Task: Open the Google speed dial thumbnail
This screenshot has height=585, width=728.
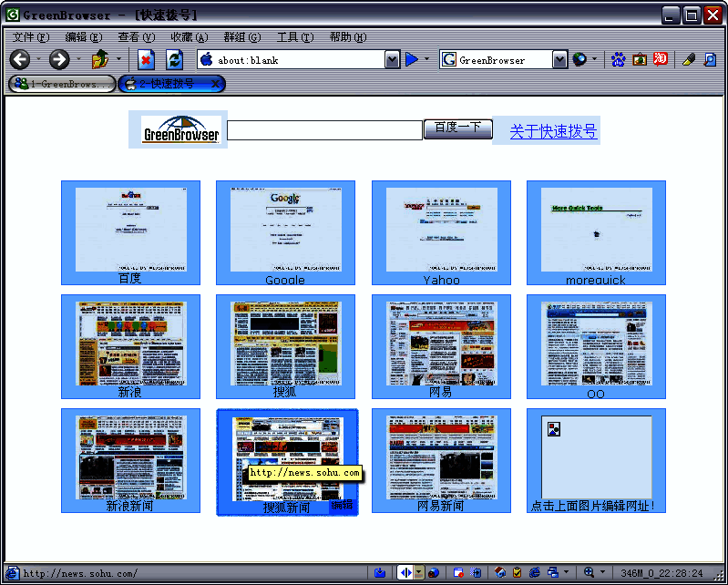Action: pos(285,230)
